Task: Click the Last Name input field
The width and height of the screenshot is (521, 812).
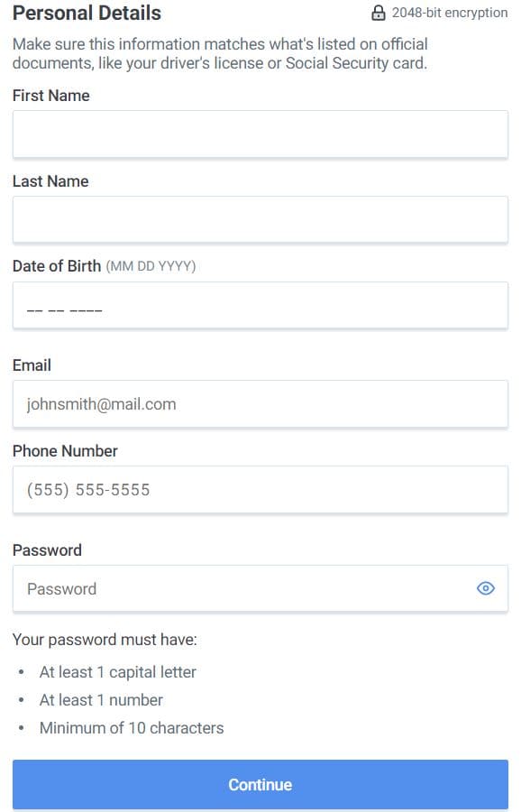Action: click(260, 219)
